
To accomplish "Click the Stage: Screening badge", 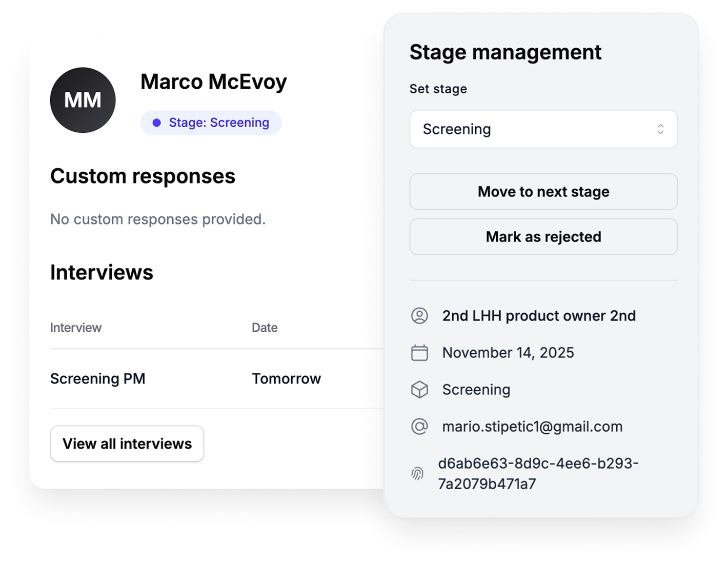I will pyautogui.click(x=211, y=123).
